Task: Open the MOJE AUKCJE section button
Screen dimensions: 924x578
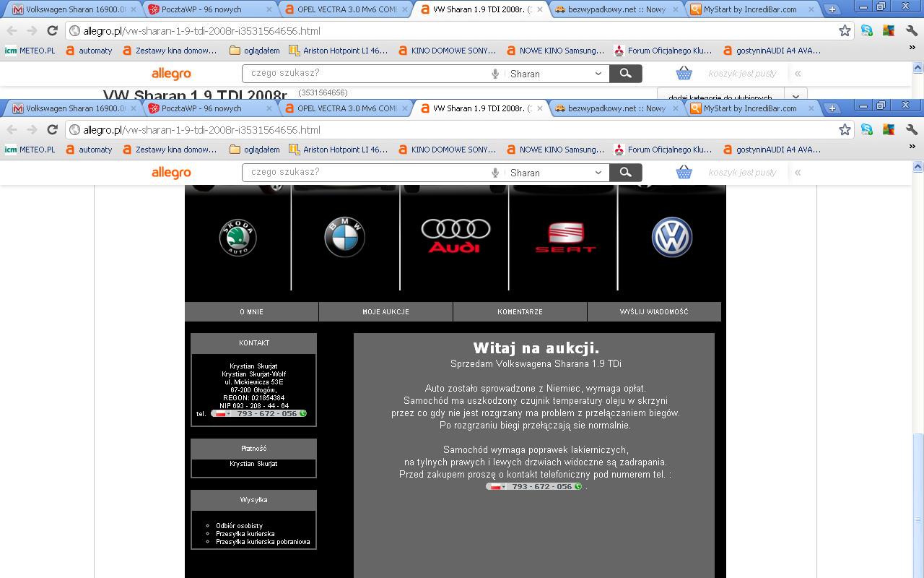Action: coord(385,312)
